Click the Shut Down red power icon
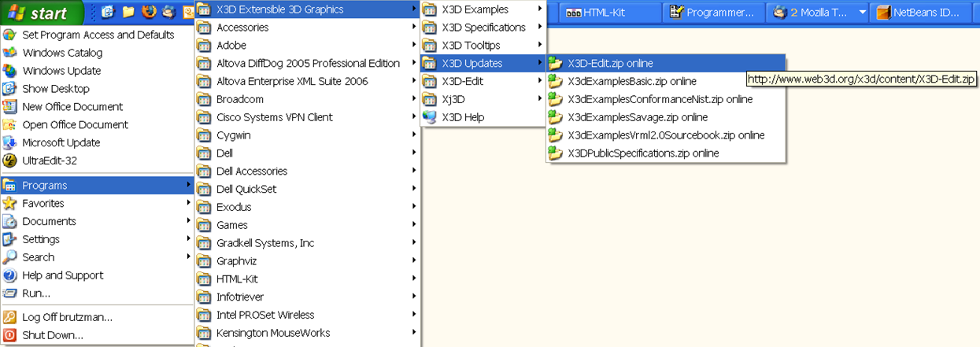Image resolution: width=980 pixels, height=347 pixels. click(10, 335)
